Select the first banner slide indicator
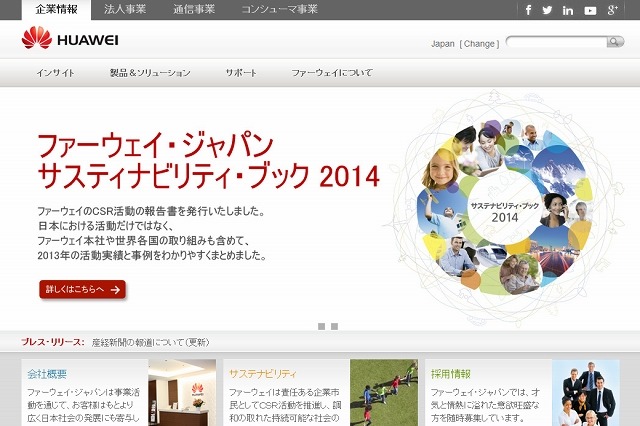Viewport: 640px width, 426px height. (321, 326)
